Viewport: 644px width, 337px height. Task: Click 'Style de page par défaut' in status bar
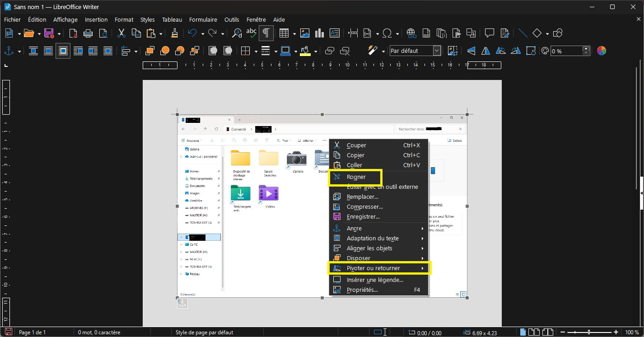click(x=205, y=332)
